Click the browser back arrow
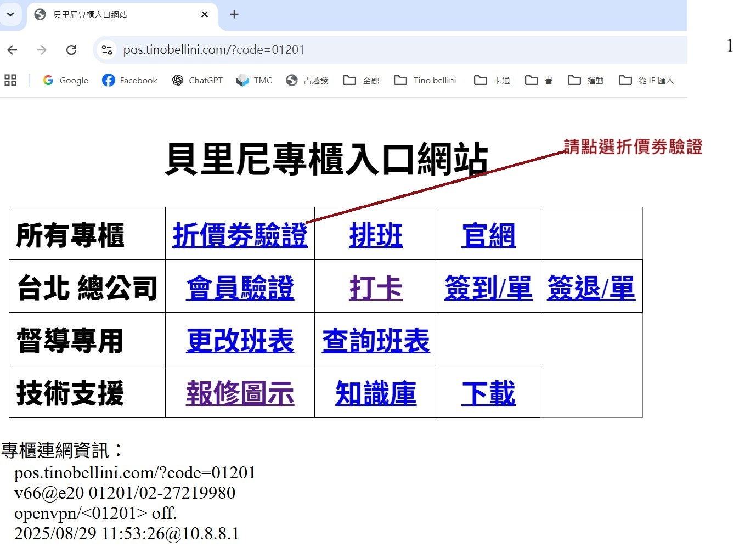This screenshot has width=756, height=553. [13, 50]
